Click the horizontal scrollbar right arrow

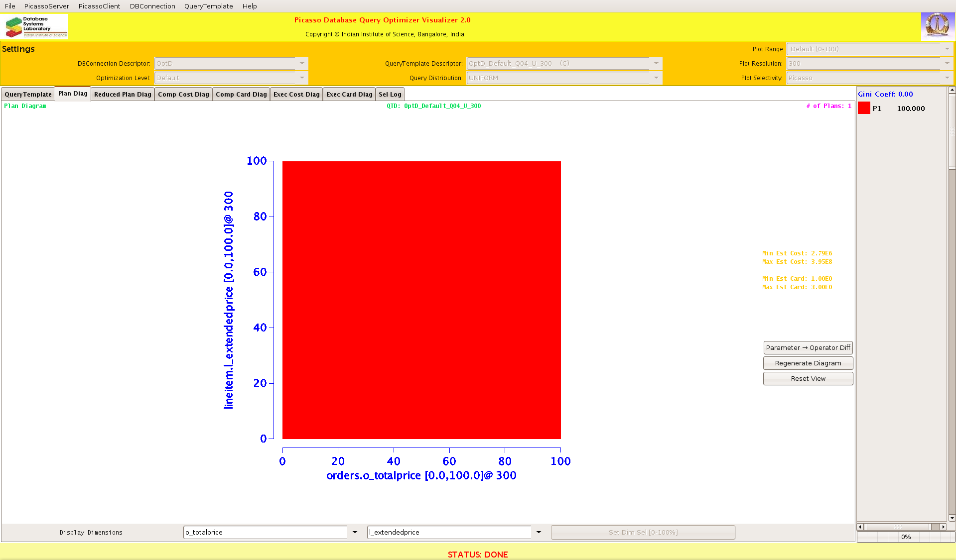click(x=943, y=527)
